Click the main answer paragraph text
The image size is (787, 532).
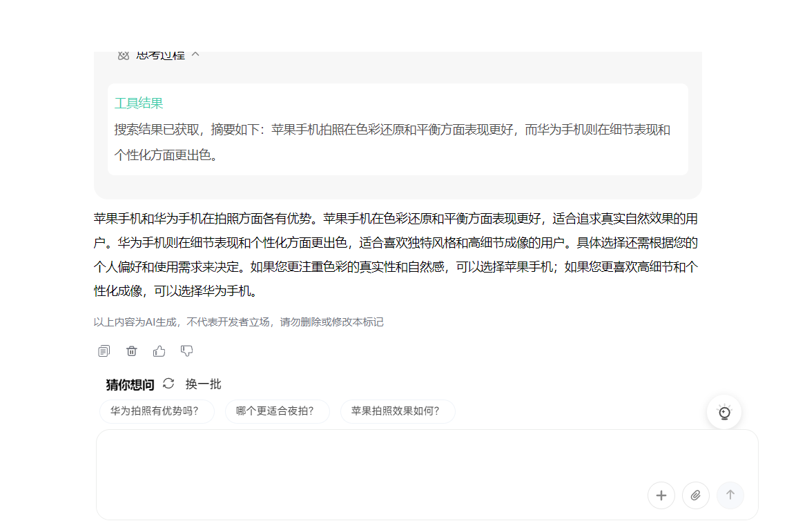click(x=396, y=255)
